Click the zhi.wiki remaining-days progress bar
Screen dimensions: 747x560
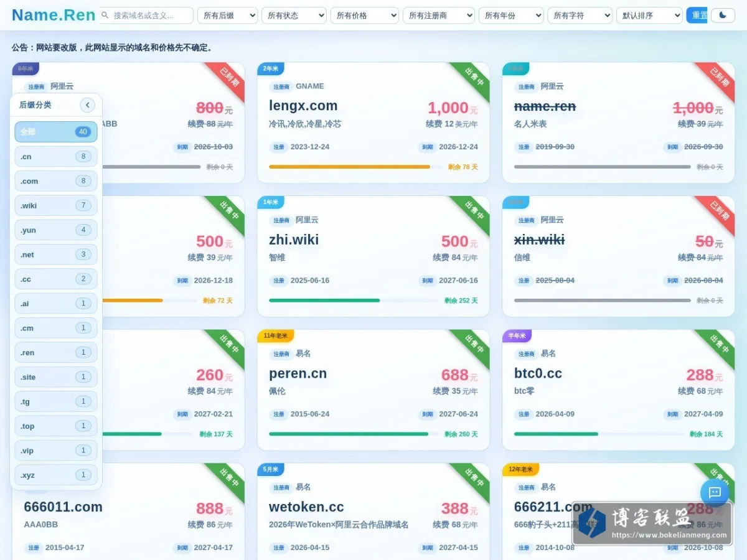click(x=354, y=301)
